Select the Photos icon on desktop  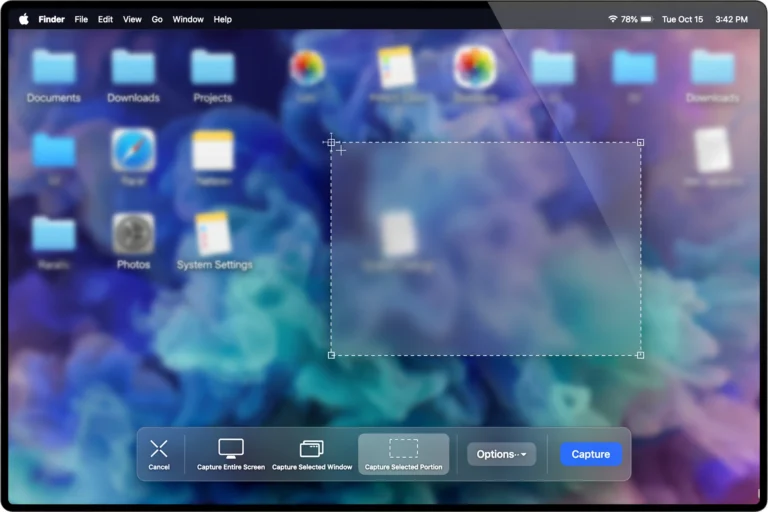pos(133,234)
